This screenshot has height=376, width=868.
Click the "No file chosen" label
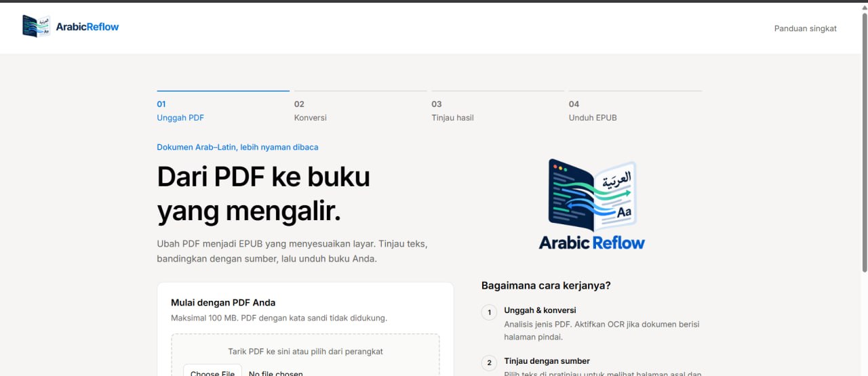276,373
